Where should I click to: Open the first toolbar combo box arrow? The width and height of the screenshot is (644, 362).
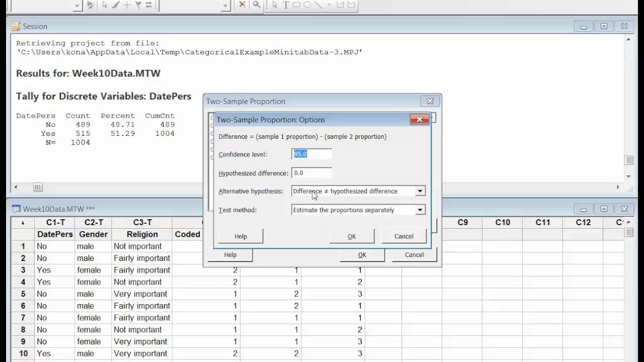76,5
